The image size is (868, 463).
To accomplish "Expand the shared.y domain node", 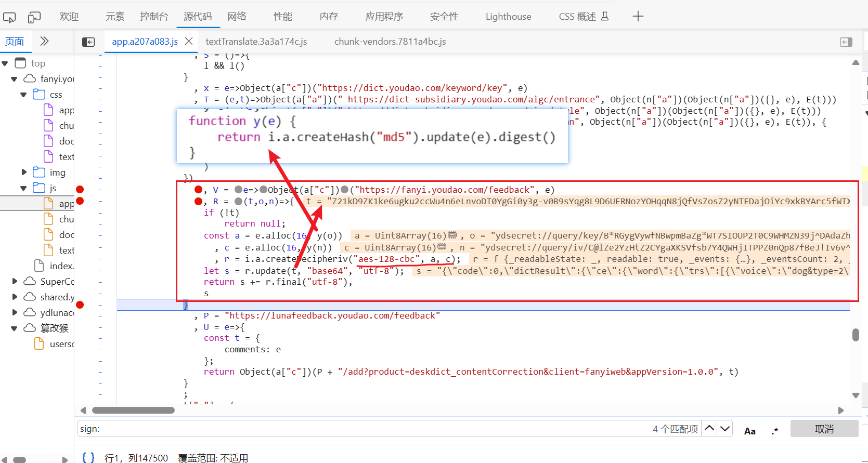I will 14,297.
